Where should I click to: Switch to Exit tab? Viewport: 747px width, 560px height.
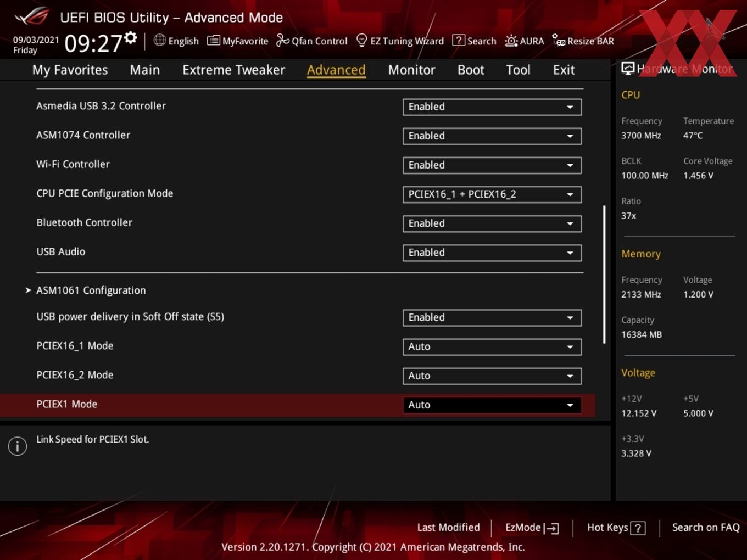click(564, 70)
